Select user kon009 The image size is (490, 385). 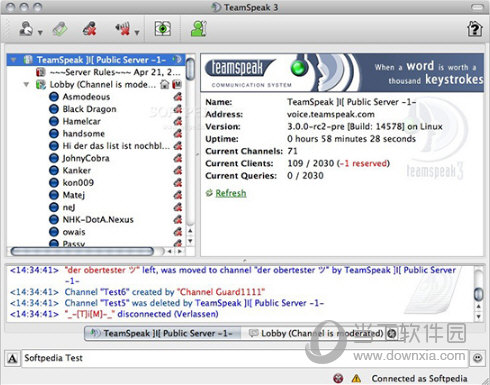pyautogui.click(x=78, y=183)
